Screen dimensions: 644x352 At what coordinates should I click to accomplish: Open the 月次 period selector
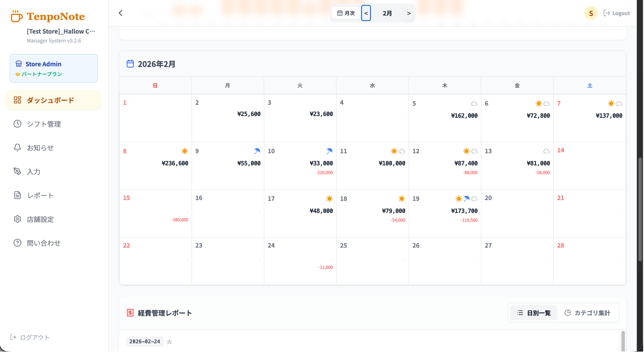pyautogui.click(x=346, y=13)
